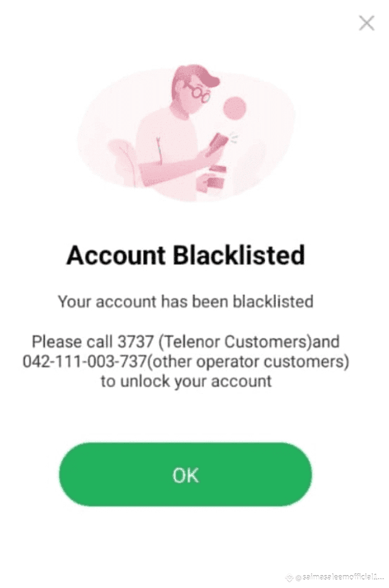Click the '(other operator customers)' text
Viewport: 389px width, 588px height.
point(248,362)
